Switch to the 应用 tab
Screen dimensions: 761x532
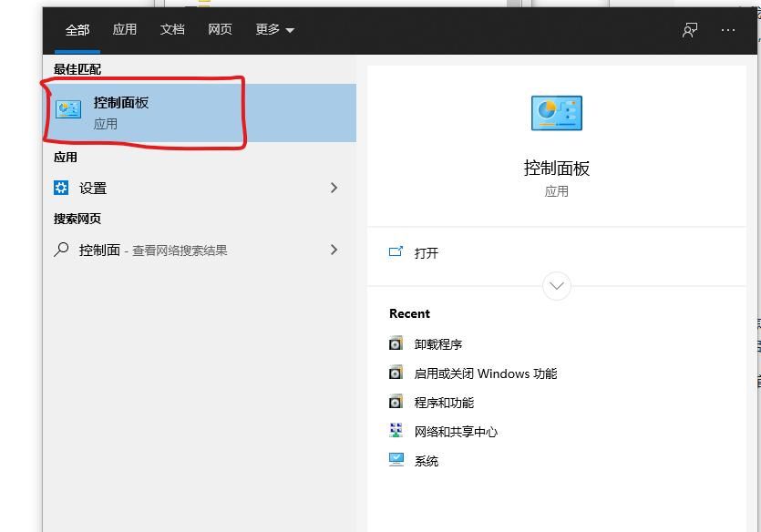click(x=124, y=29)
